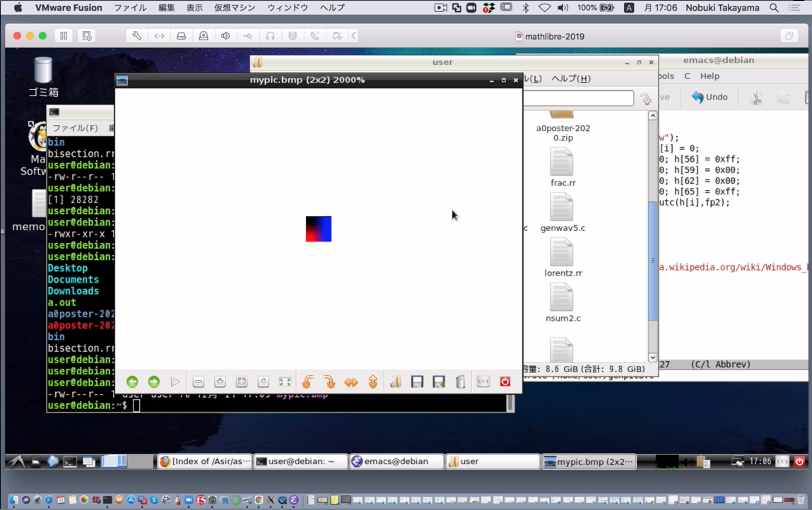Screen dimensions: 812x510
Task: Save image as a new file
Action: click(x=439, y=382)
